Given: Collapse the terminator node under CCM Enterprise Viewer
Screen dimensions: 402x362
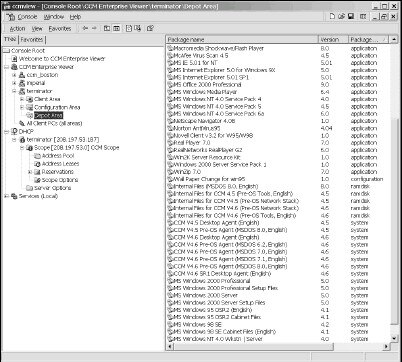Looking at the screenshot, I should click(x=14, y=91).
